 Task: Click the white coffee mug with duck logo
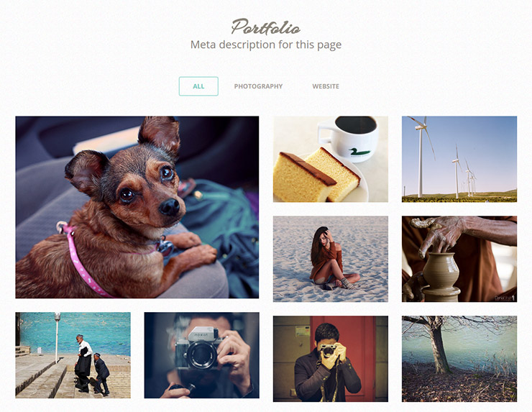349,139
